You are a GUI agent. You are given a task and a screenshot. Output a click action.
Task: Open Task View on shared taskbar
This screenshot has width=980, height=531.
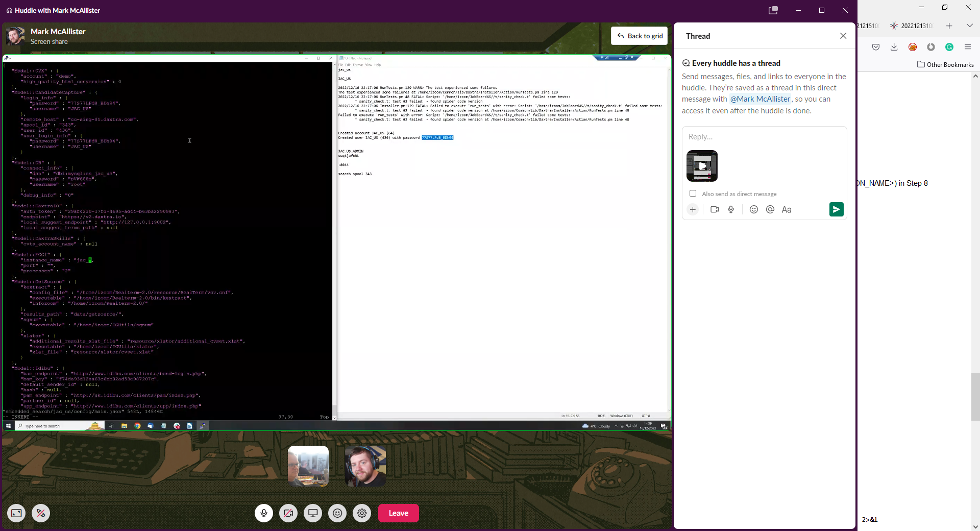tap(111, 426)
